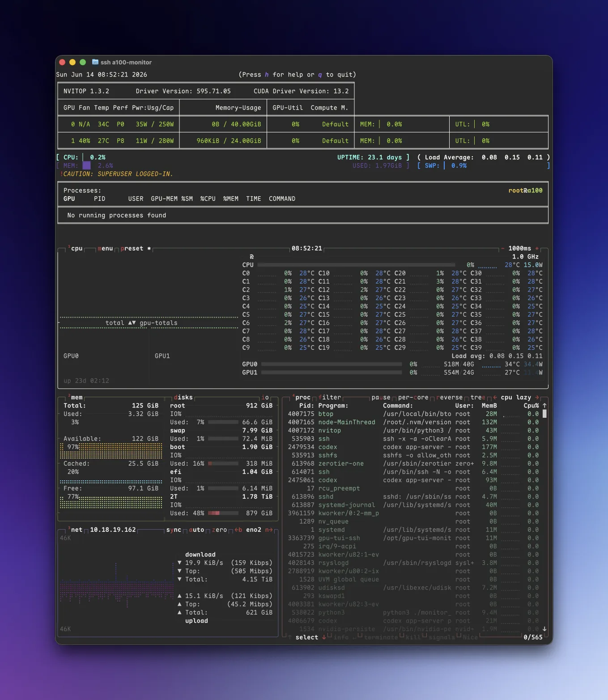This screenshot has width=608, height=700.
Task: Click the signals button
Action: (x=442, y=637)
